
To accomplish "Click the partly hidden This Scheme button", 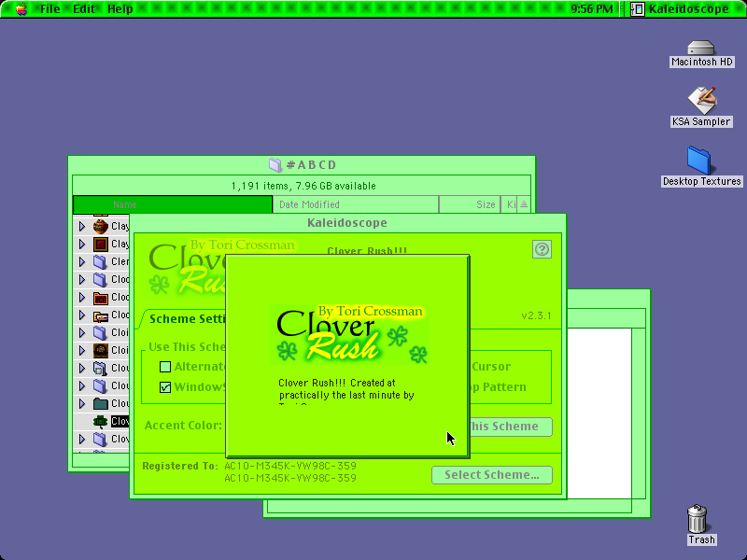I will (x=511, y=427).
